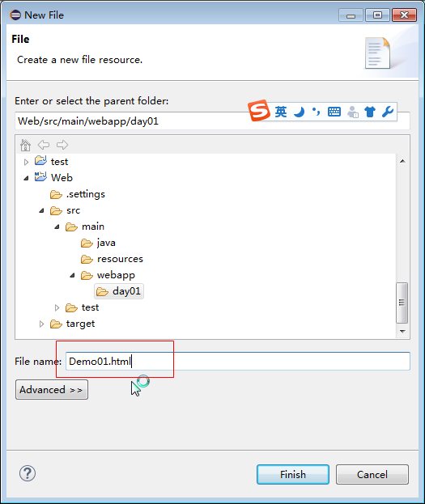This screenshot has width=425, height=504.
Task: Click the Advanced >> button
Action: (x=52, y=390)
